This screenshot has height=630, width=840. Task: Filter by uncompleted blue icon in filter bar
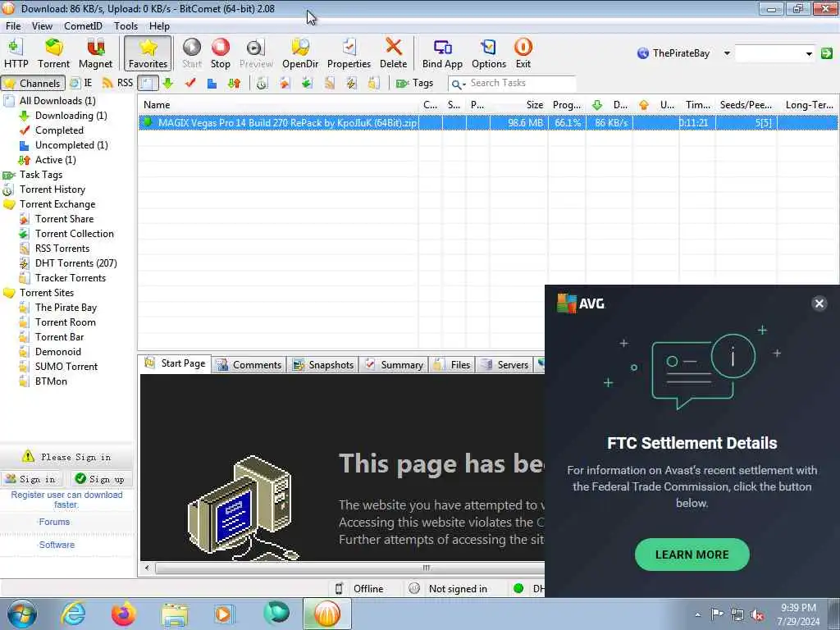[212, 83]
